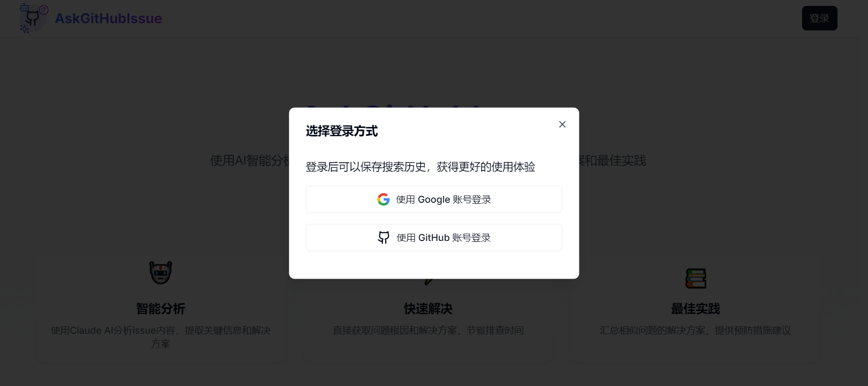This screenshot has width=868, height=386.
Task: Click the Google "G" logo icon
Action: pyautogui.click(x=384, y=200)
